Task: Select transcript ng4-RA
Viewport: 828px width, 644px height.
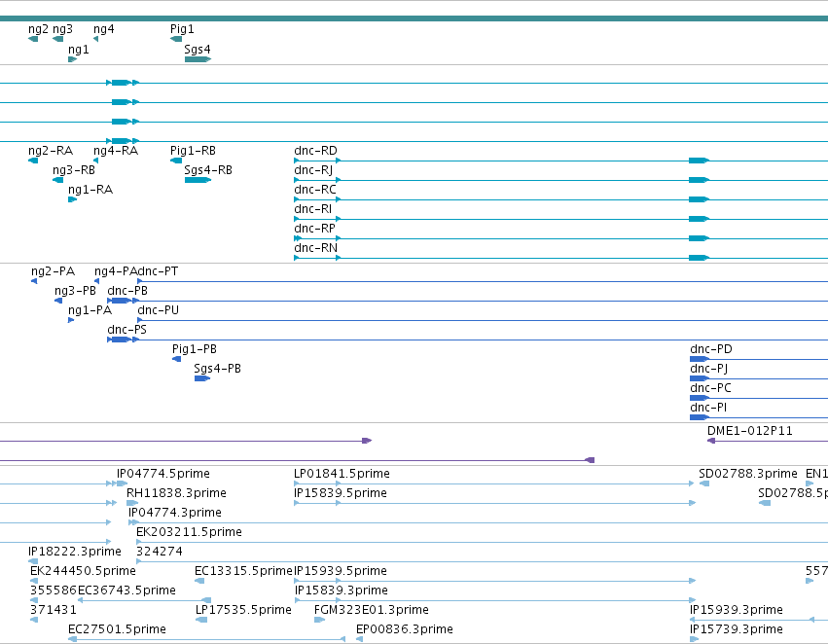Action: (116, 151)
